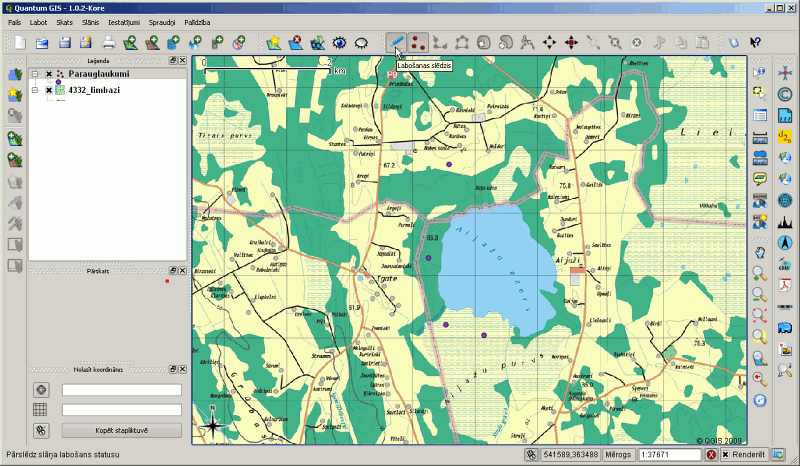Toggle editing with the pencil icon
This screenshot has height=466, width=800.
coord(396,42)
